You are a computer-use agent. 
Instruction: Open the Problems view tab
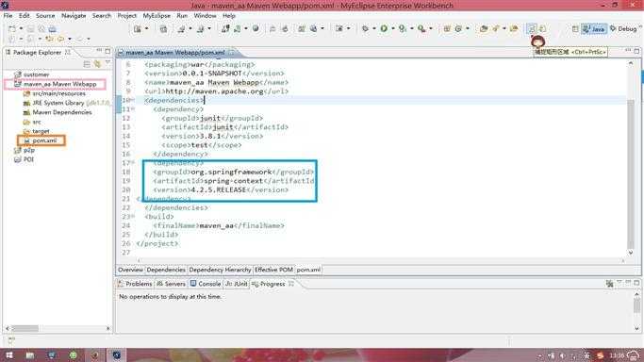tap(135, 284)
